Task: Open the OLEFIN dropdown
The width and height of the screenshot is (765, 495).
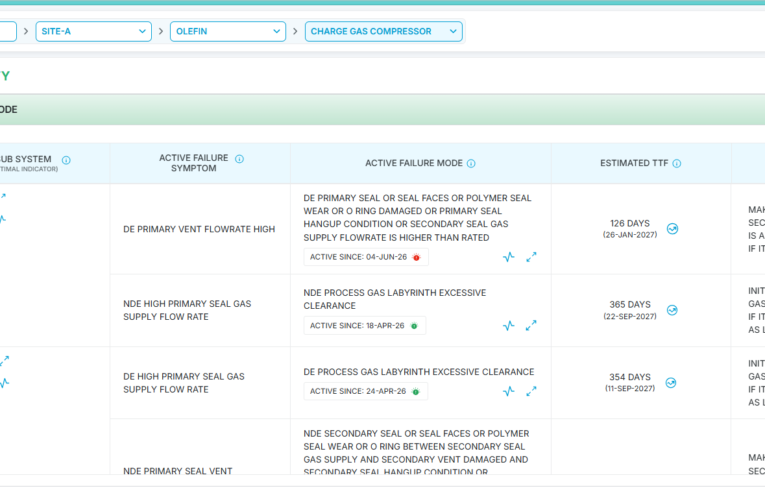Action: pos(228,31)
